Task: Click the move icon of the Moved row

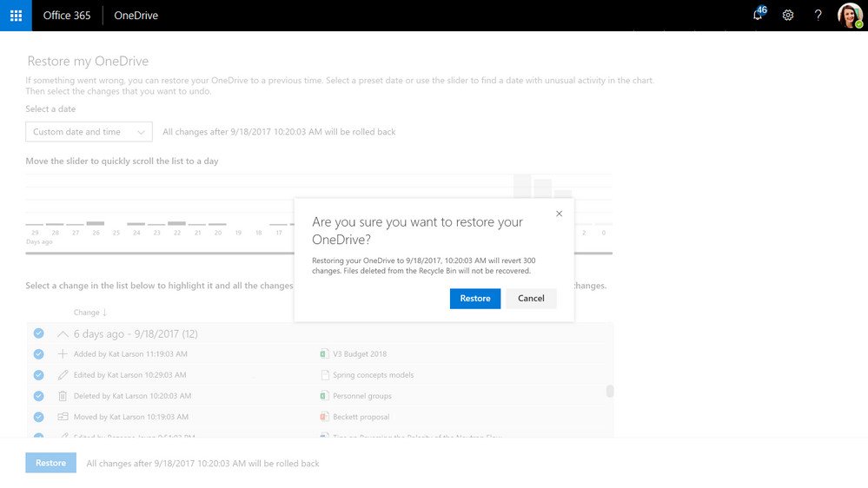Action: click(63, 417)
